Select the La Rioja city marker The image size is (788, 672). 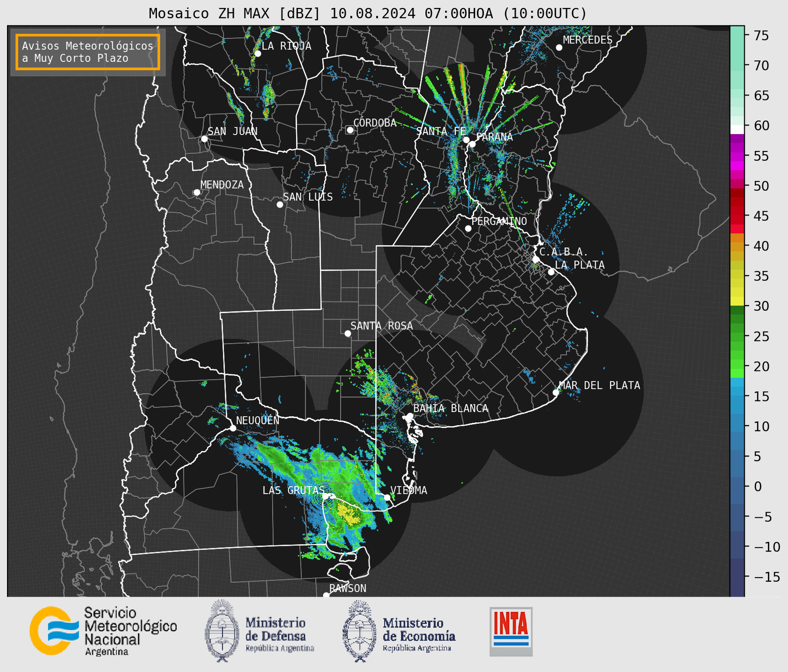pyautogui.click(x=257, y=54)
